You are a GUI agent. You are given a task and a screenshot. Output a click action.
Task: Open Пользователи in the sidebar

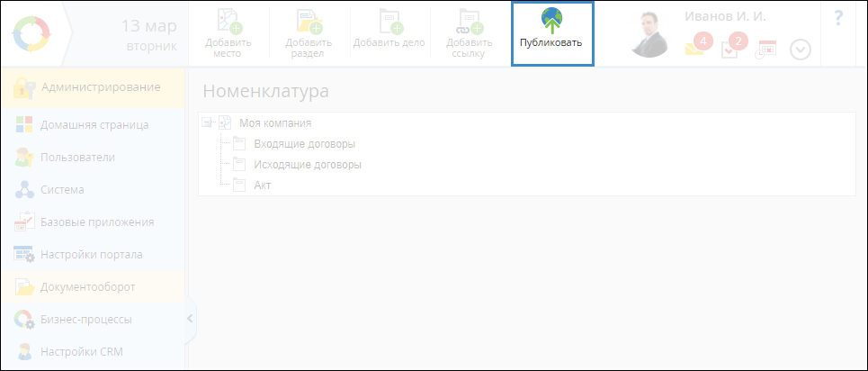coord(77,158)
